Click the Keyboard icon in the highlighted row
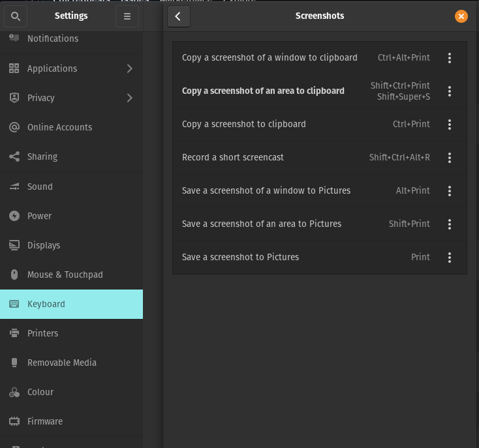This screenshot has width=479, height=448. point(14,304)
